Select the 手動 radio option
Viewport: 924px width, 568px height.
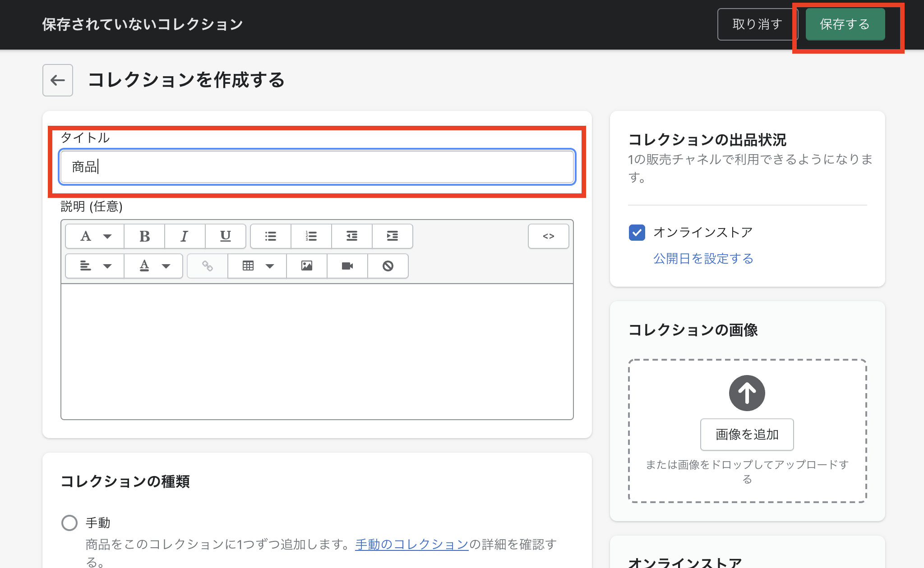click(69, 523)
